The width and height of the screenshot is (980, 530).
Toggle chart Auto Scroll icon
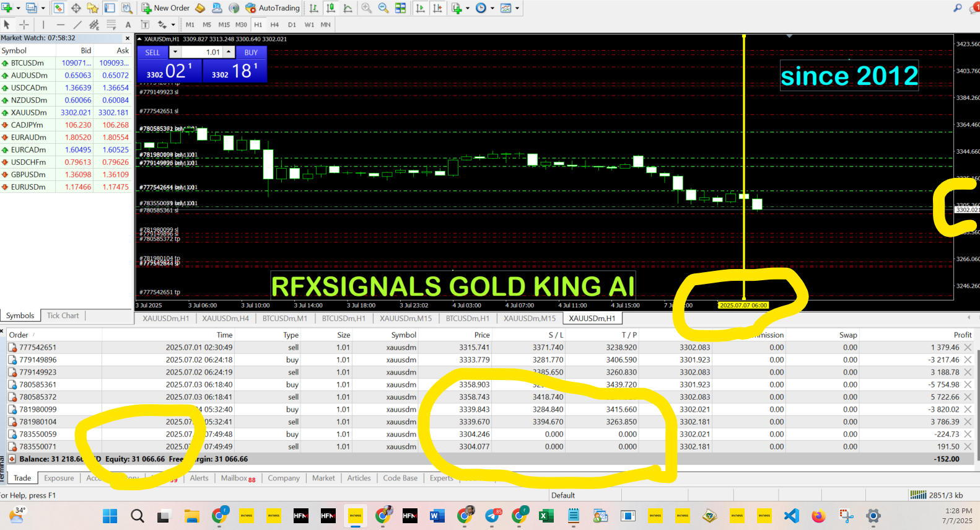(x=421, y=8)
